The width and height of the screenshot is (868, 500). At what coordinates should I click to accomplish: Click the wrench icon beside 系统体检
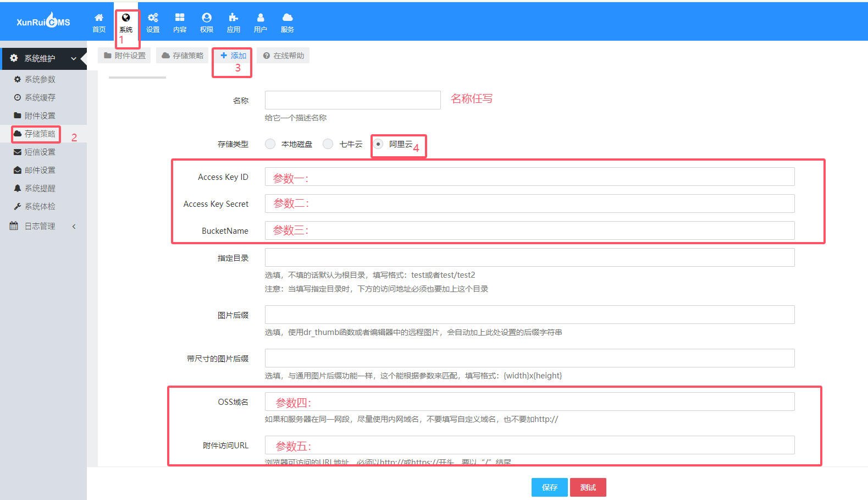(x=18, y=206)
